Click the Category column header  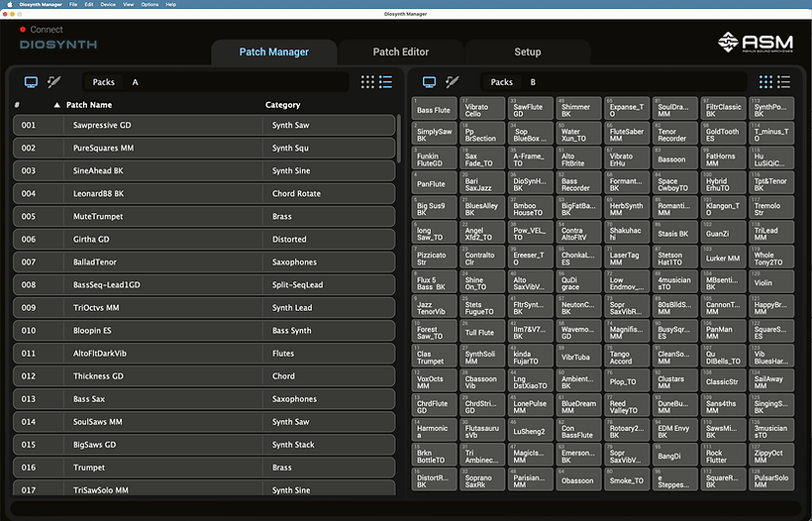click(283, 105)
